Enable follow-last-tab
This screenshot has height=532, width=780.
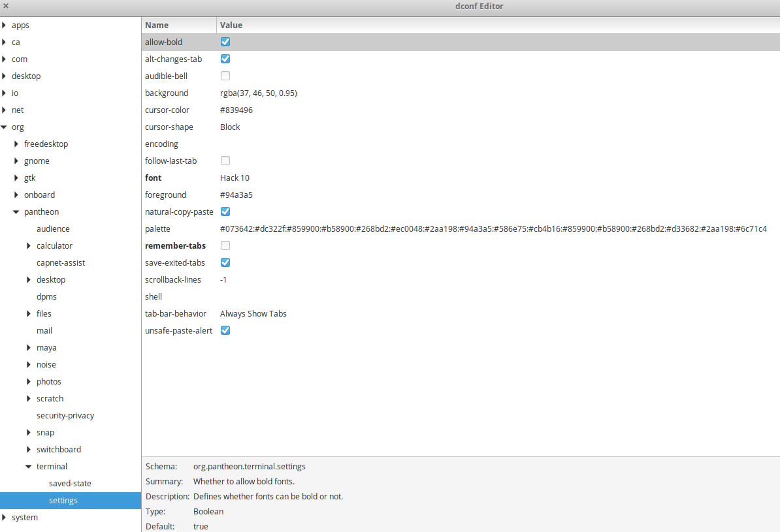pos(225,161)
